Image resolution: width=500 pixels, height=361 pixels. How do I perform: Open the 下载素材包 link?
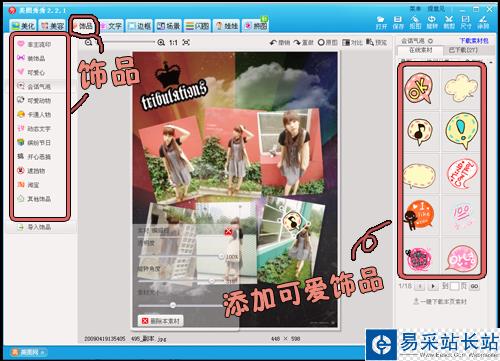point(474,41)
